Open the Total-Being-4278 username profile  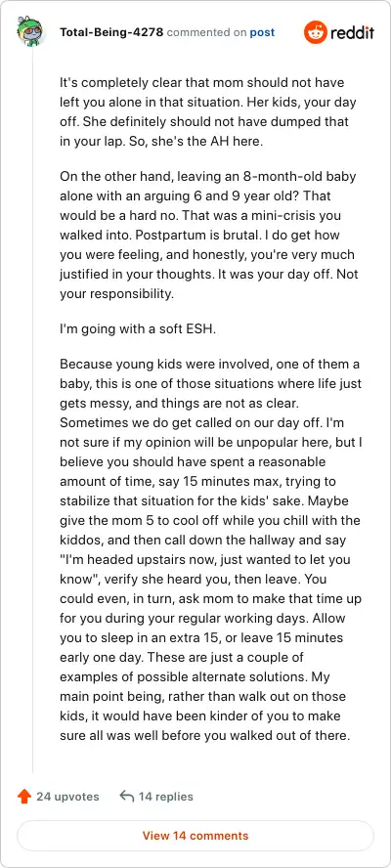click(111, 32)
